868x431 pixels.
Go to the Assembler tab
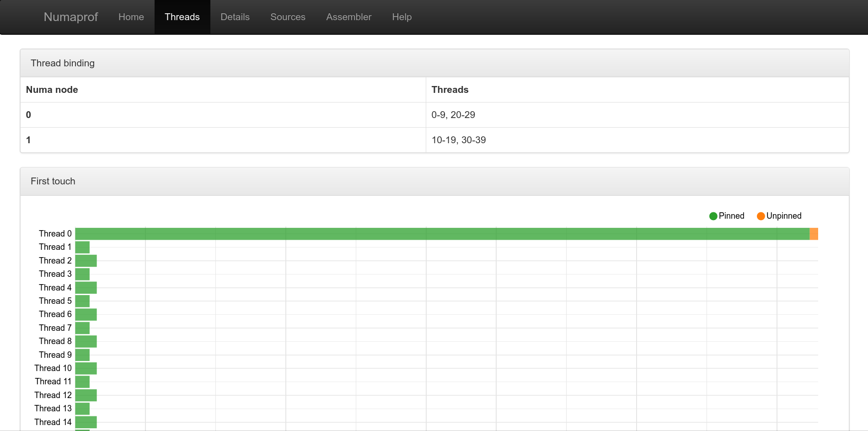tap(348, 17)
